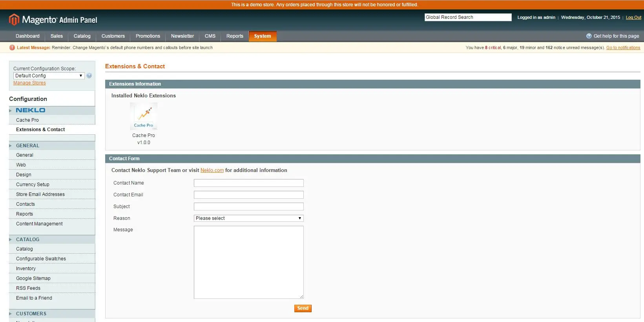
Task: Open the Reports menu in the top bar
Action: (235, 36)
